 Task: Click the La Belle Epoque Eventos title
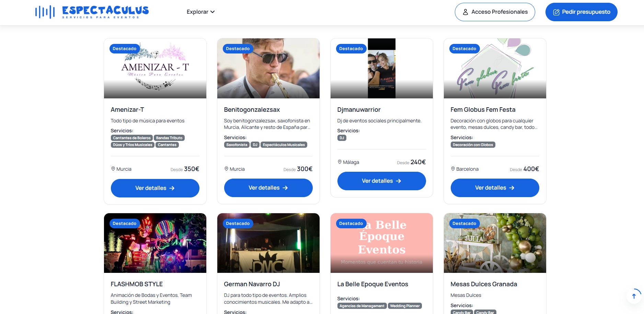click(x=372, y=284)
